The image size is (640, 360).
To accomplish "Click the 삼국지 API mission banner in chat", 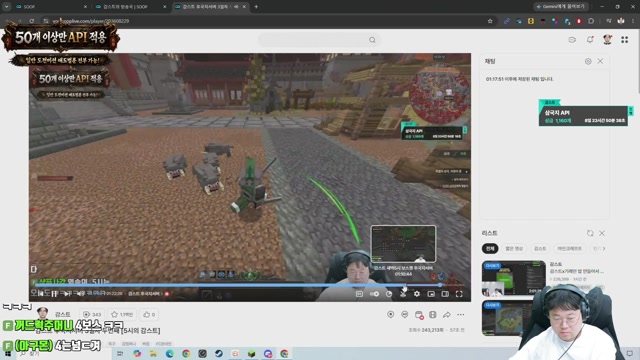I will click(x=583, y=116).
